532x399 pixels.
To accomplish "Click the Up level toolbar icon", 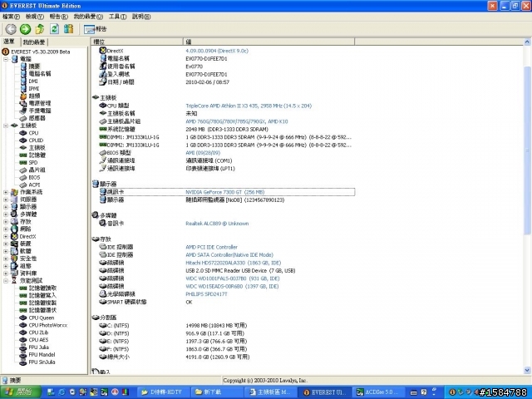I will 40,29.
